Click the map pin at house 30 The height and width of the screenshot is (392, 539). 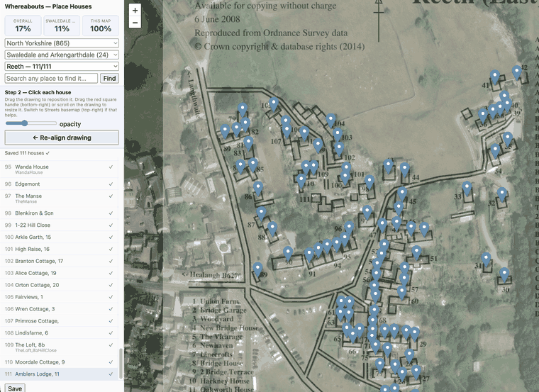point(504,275)
